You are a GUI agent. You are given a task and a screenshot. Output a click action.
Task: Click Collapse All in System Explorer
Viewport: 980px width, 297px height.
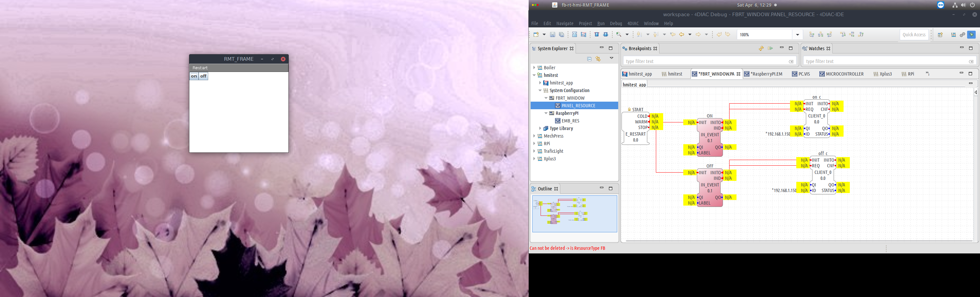(x=589, y=59)
